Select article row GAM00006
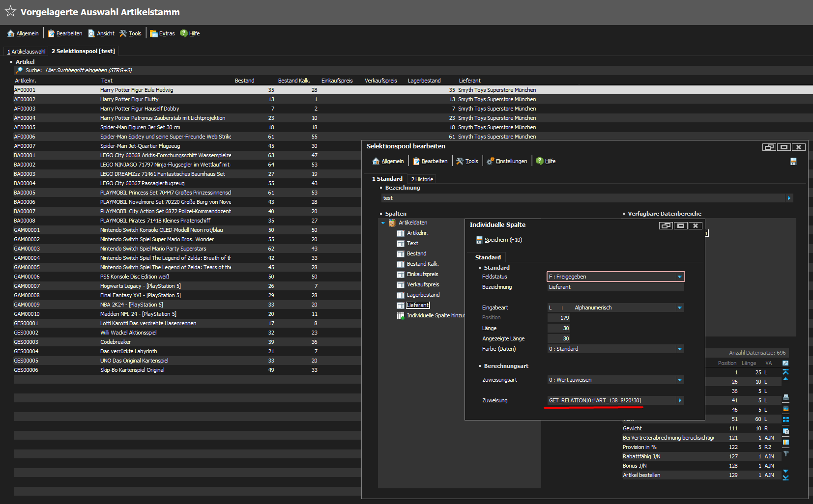The image size is (813, 504). coord(187,277)
